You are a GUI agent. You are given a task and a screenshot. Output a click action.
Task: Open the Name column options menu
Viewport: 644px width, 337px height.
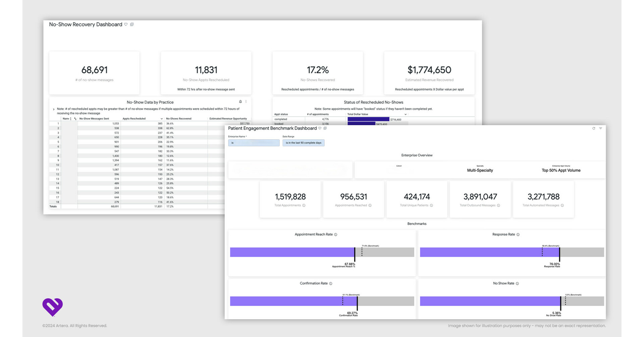(x=71, y=119)
